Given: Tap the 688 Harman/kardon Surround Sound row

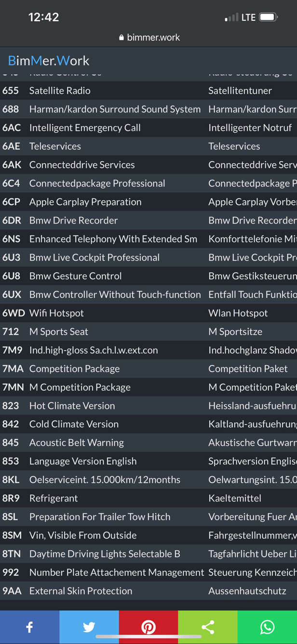Looking at the screenshot, I should (115, 109).
